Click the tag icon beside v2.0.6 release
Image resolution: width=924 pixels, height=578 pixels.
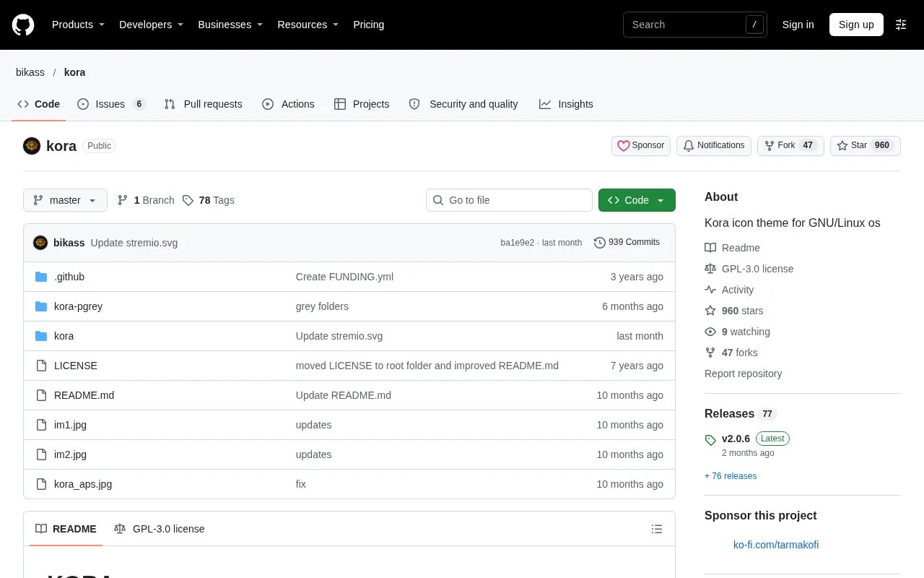tap(710, 439)
